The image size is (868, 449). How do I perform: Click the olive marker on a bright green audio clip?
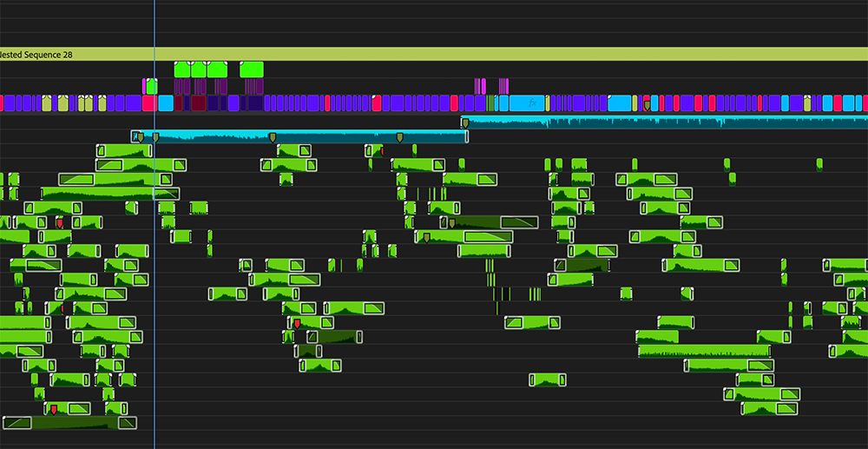(426, 237)
